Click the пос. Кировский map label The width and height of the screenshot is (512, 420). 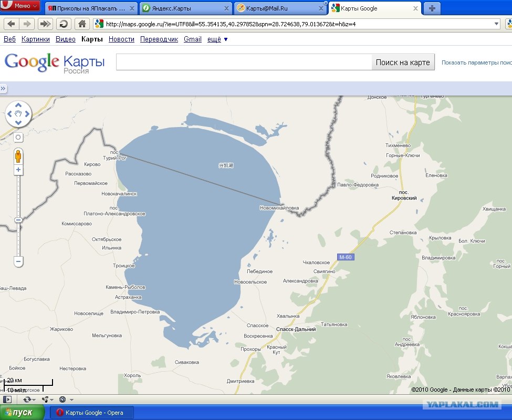[x=404, y=195]
